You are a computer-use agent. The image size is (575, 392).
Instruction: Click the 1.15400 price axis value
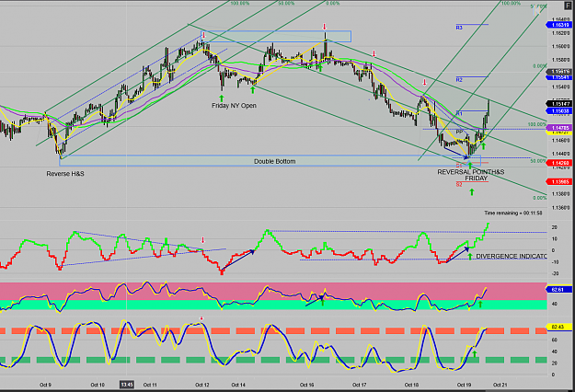(x=560, y=87)
